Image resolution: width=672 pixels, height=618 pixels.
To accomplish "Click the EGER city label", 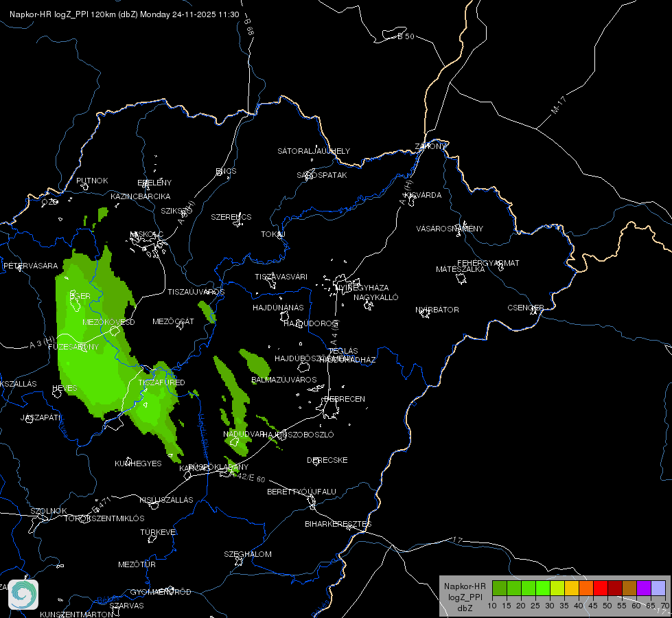I will coord(80,296).
